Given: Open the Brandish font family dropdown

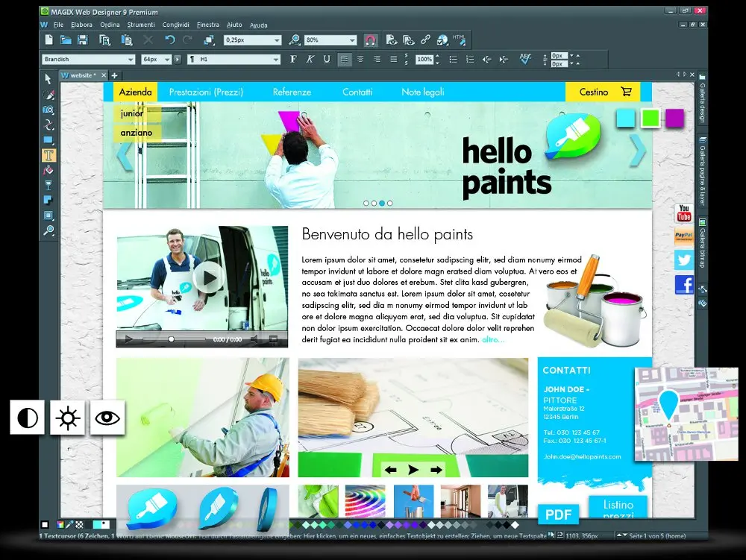Looking at the screenshot, I should pyautogui.click(x=131, y=58).
